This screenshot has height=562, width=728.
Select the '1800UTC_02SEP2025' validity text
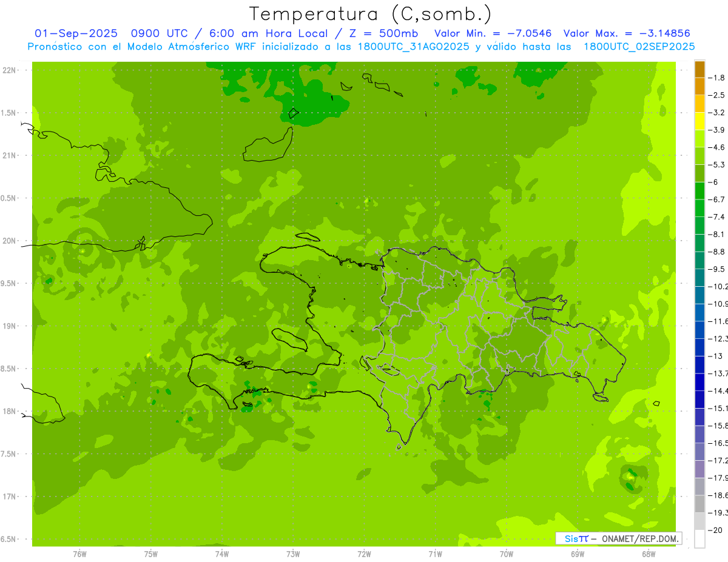tap(639, 47)
